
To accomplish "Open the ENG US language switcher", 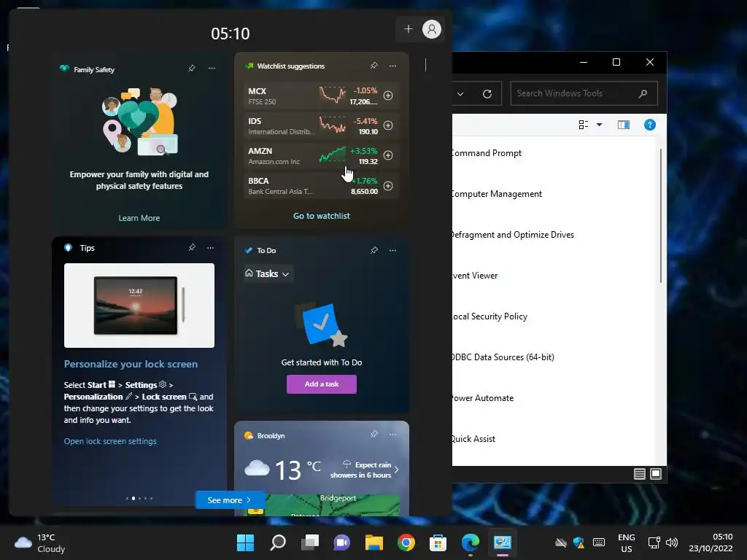I will [x=626, y=542].
